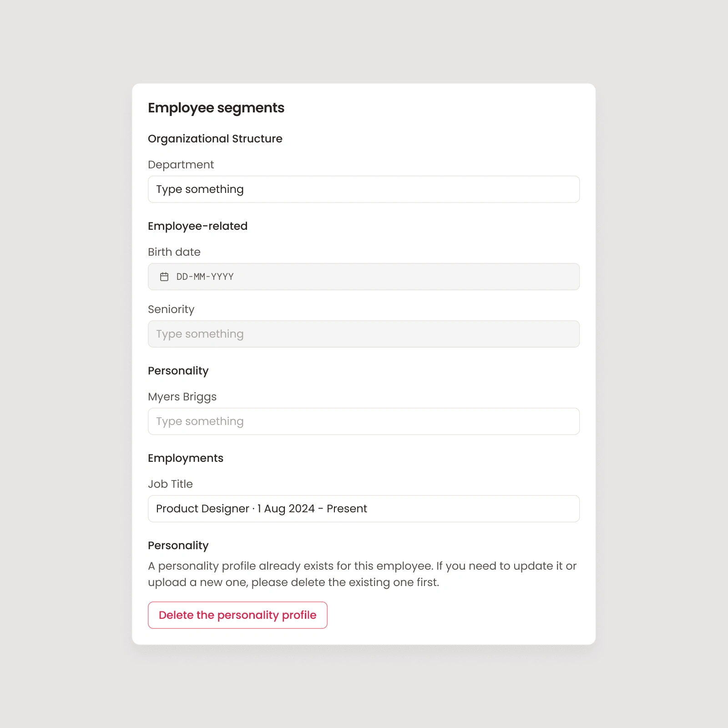Click Personality heading above Myers Briggs
Viewport: 728px width, 728px height.
[x=178, y=371]
